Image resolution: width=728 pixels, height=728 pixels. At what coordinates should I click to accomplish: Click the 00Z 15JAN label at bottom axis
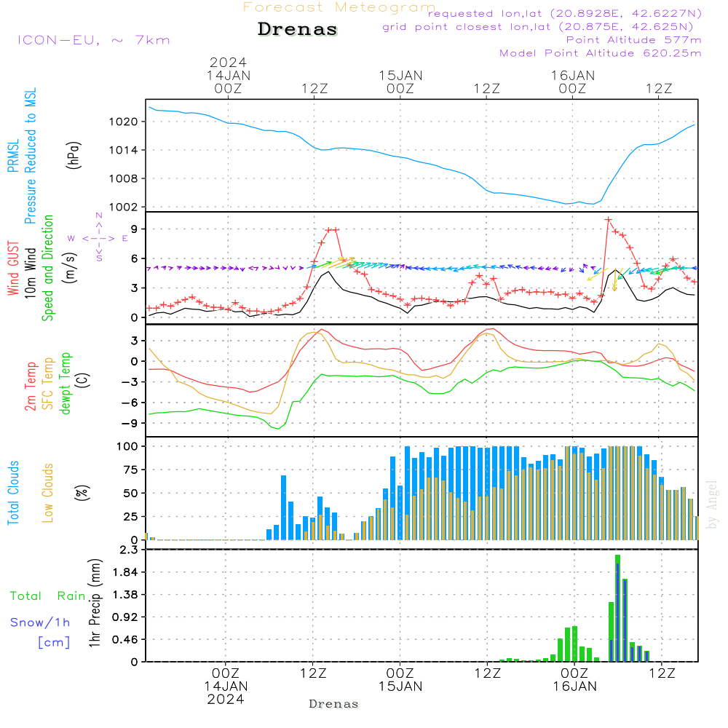coord(400,680)
